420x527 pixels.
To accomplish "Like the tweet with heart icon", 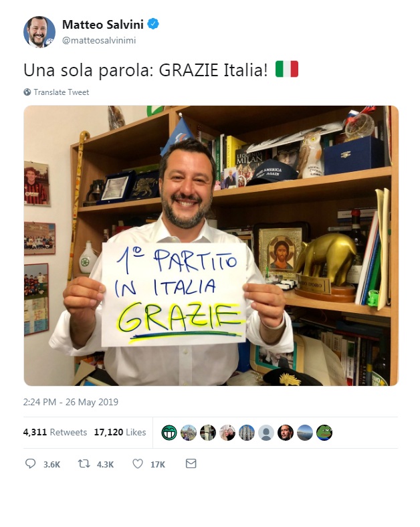I will pos(138,464).
